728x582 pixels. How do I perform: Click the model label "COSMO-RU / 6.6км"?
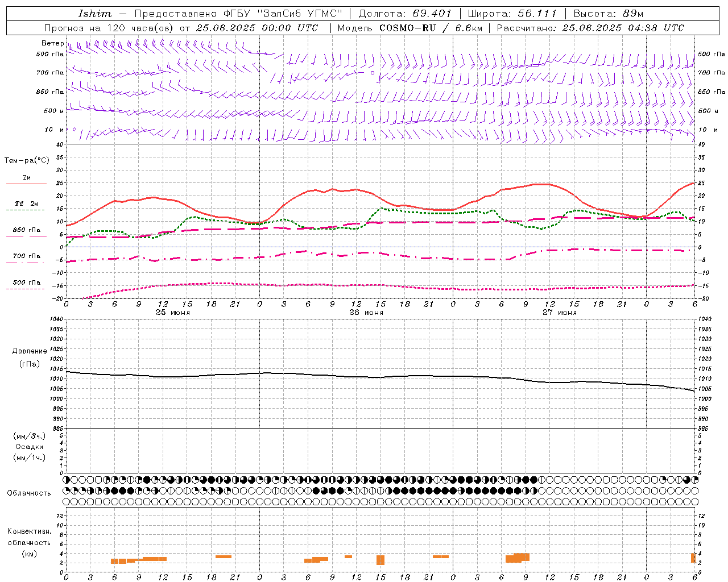pyautogui.click(x=431, y=28)
